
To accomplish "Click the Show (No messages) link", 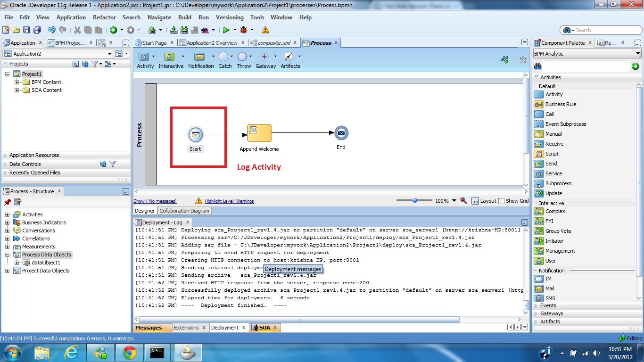I will pos(155,200).
